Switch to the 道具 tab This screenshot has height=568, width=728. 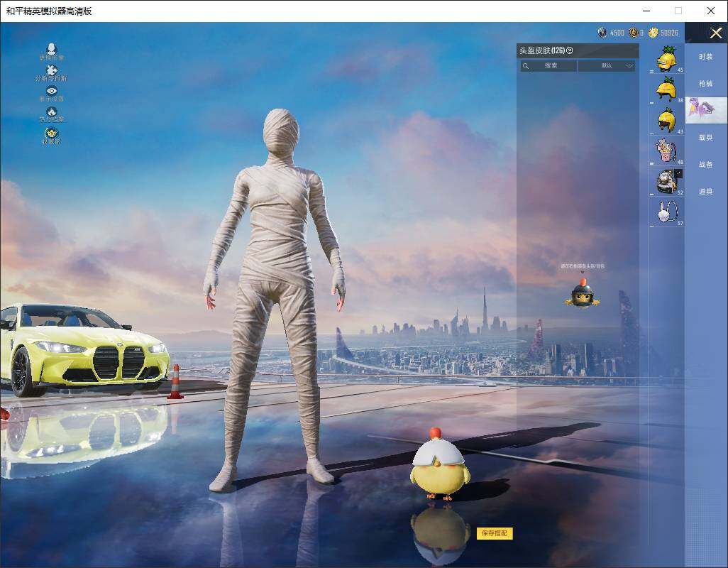(x=706, y=192)
